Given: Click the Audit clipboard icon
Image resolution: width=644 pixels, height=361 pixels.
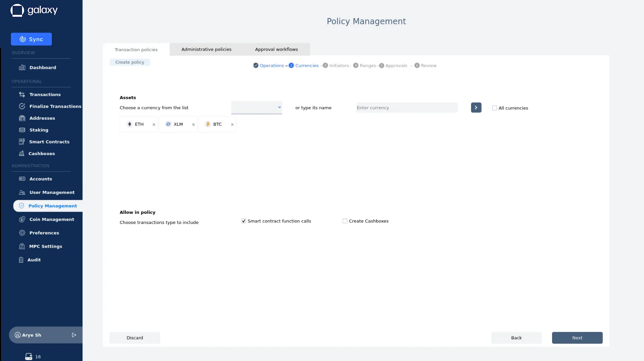Looking at the screenshot, I should point(21,260).
